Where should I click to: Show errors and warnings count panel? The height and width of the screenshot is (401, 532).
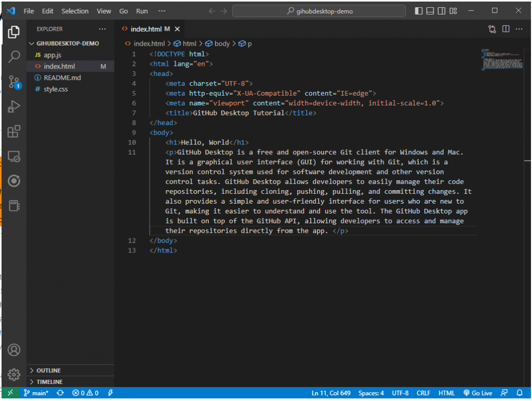pos(85,393)
